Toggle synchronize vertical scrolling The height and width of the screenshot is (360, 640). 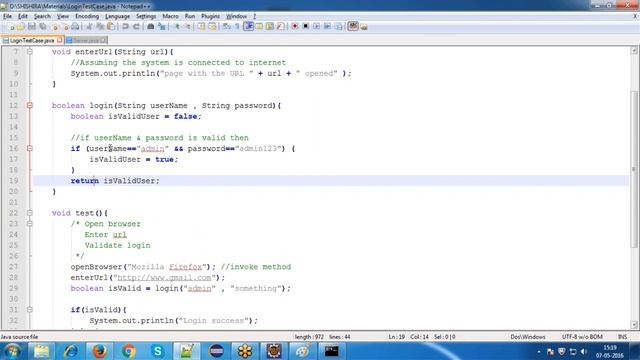click(x=202, y=27)
